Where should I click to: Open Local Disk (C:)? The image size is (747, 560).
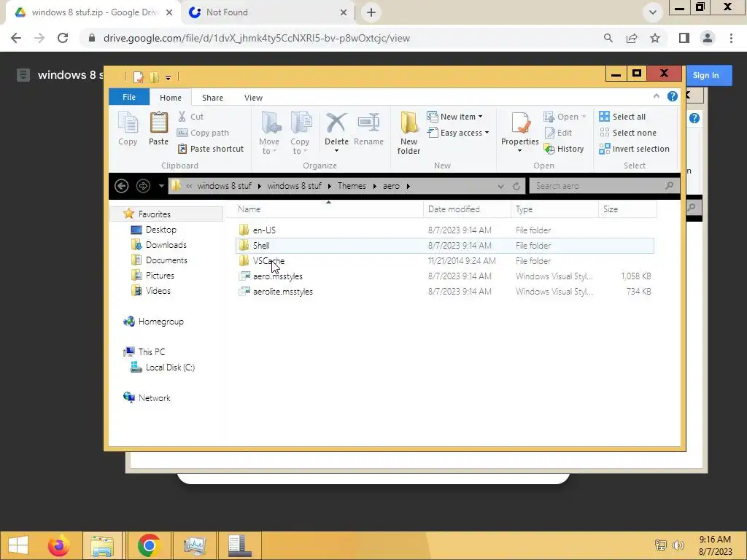[x=170, y=367]
